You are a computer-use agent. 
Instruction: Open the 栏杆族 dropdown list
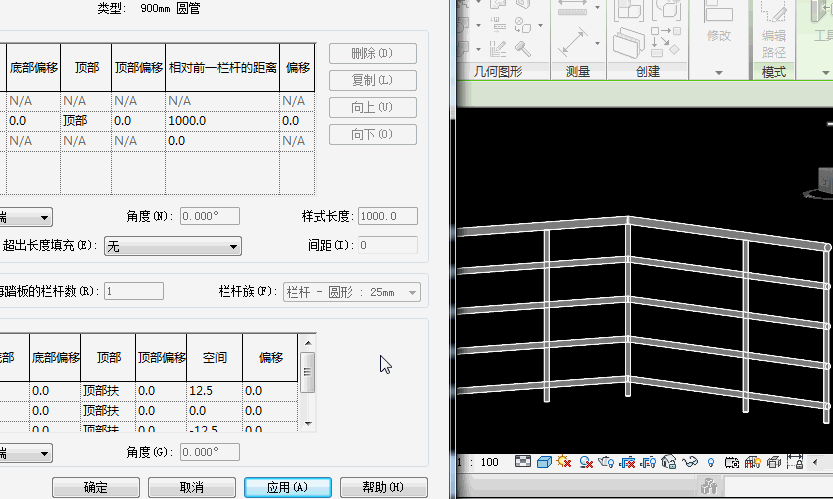click(352, 292)
